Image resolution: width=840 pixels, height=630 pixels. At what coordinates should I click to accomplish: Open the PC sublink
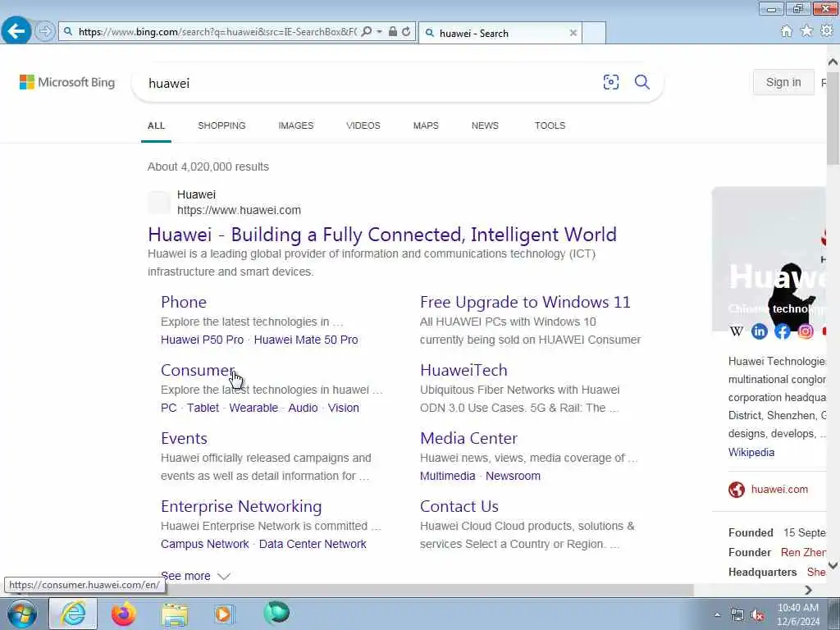(169, 408)
